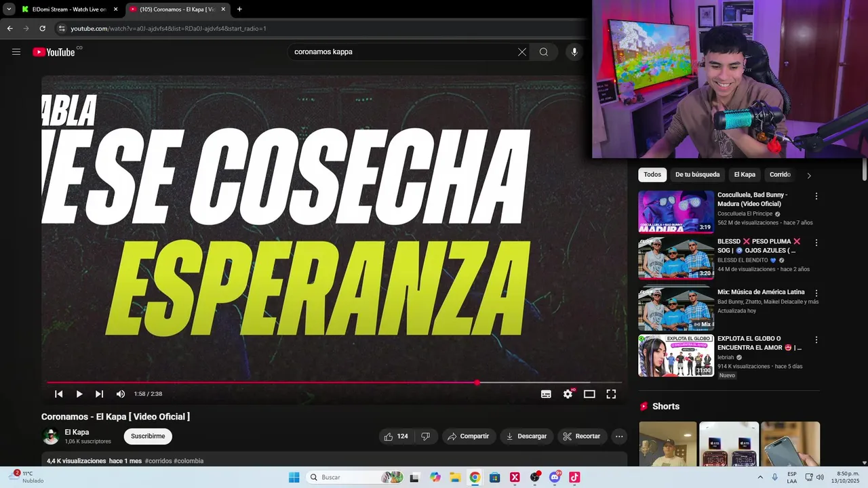Image resolution: width=868 pixels, height=488 pixels.
Task: Go back in browser history
Action: pyautogui.click(x=9, y=28)
